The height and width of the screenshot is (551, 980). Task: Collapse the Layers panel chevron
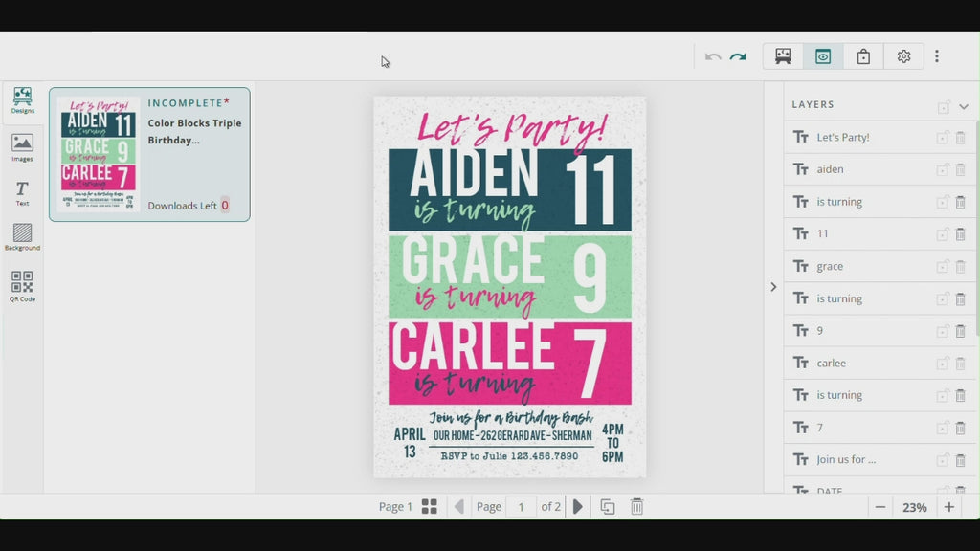tap(964, 106)
